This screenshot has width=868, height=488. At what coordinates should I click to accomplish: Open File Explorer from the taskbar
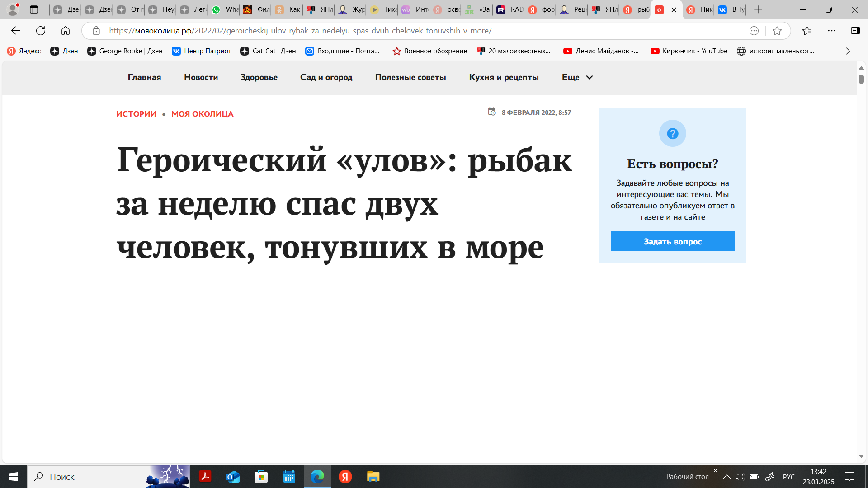click(373, 477)
